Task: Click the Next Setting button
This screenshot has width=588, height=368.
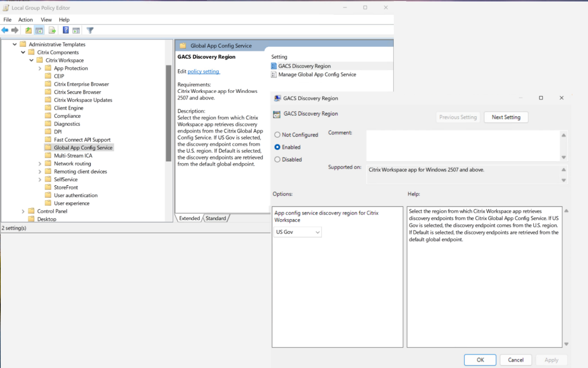Action: [x=506, y=117]
